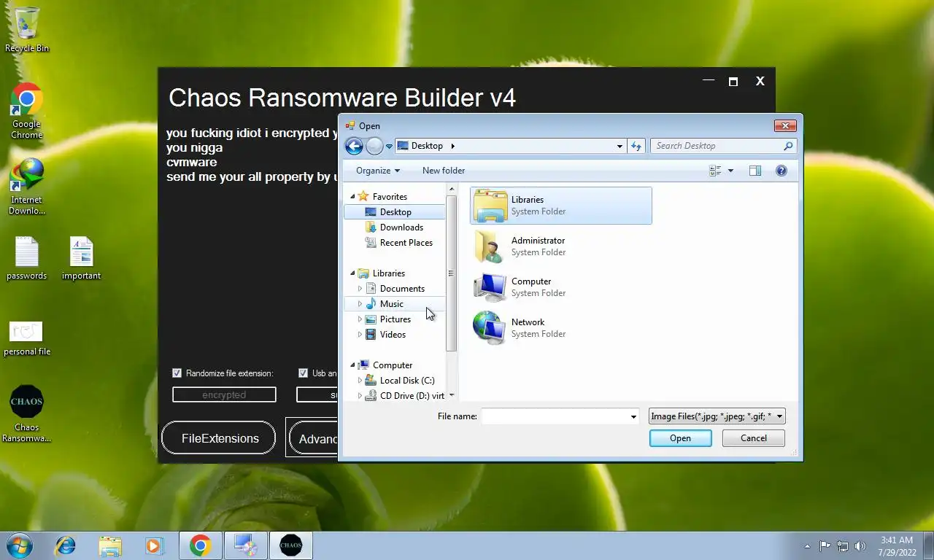Open the address bar history dropdown
Image resolution: width=934 pixels, height=560 pixels.
(x=620, y=146)
